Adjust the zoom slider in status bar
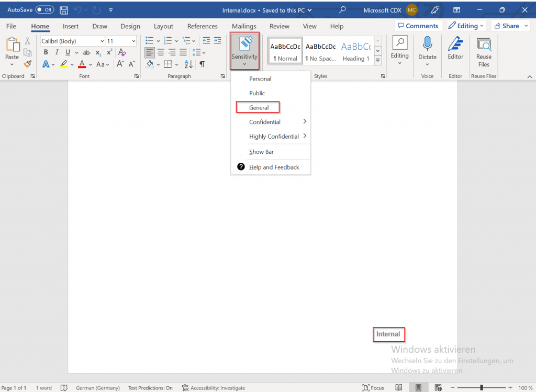This screenshot has width=536, height=392. (481, 388)
